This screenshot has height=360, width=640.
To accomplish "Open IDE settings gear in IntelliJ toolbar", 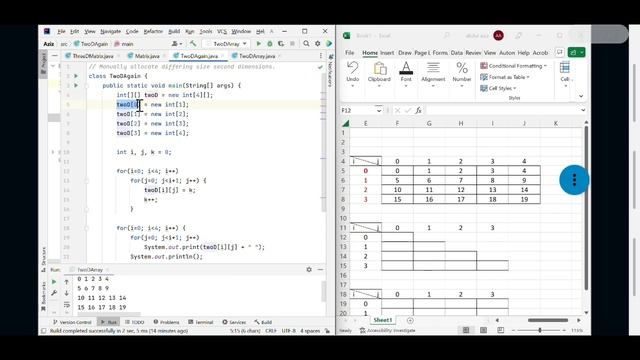I will pos(318,44).
